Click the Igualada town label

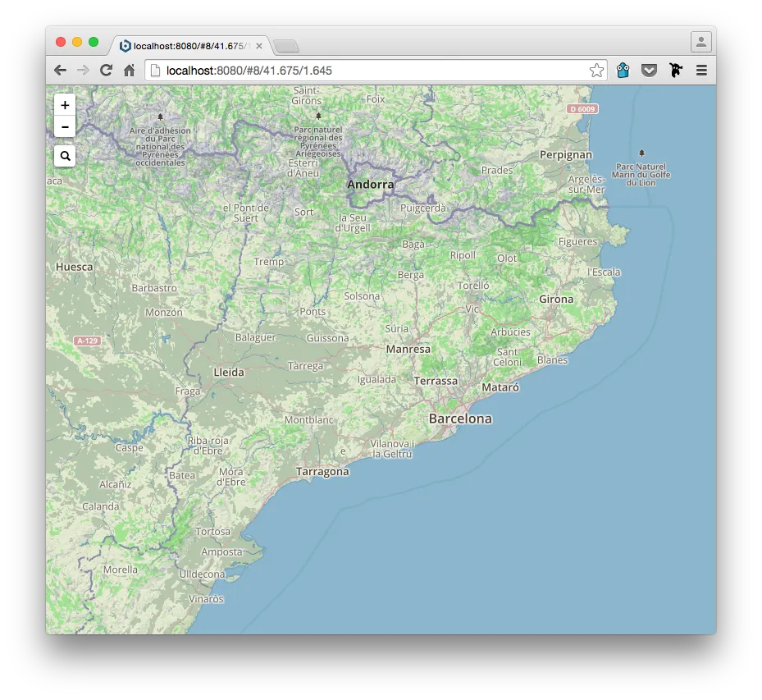(376, 380)
